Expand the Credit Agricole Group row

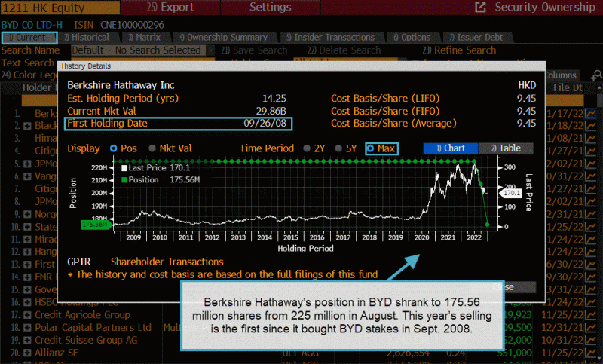coord(27,315)
